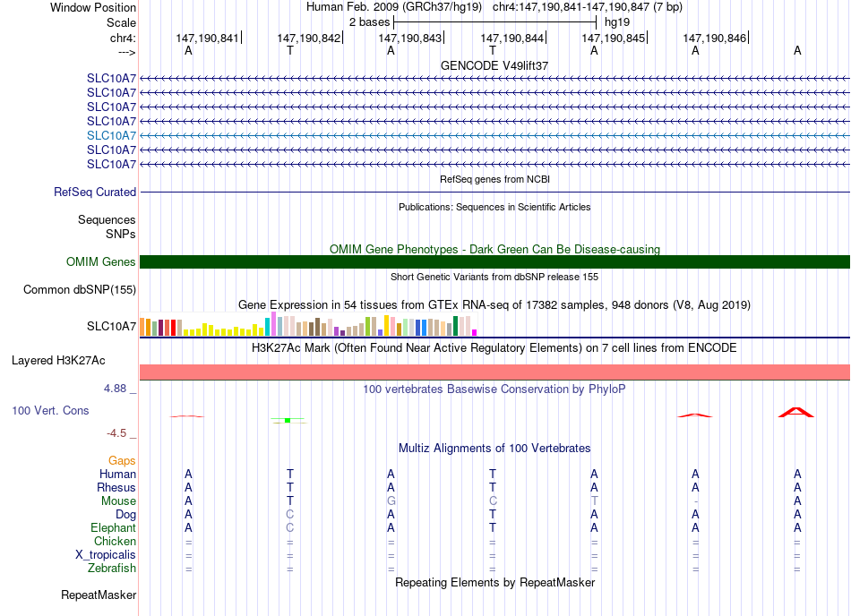Click the 'chr4:147,190,841-147,190,847 (7 bp)' position text

click(x=588, y=7)
